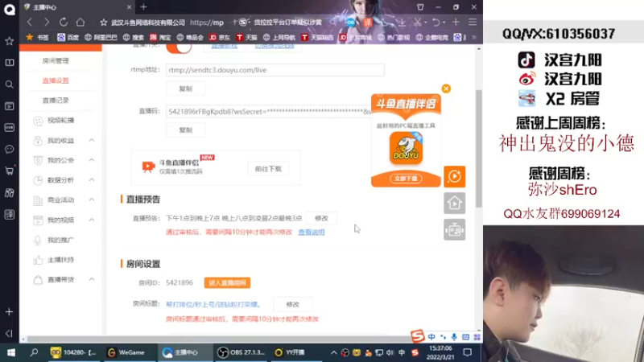644x362 pixels.
Task: Click the 进入直播房间 orange button
Action: tap(227, 283)
